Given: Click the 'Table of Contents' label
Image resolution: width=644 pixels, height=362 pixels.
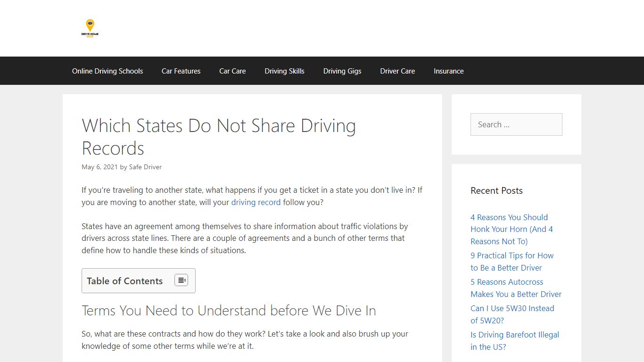Looking at the screenshot, I should [x=124, y=281].
